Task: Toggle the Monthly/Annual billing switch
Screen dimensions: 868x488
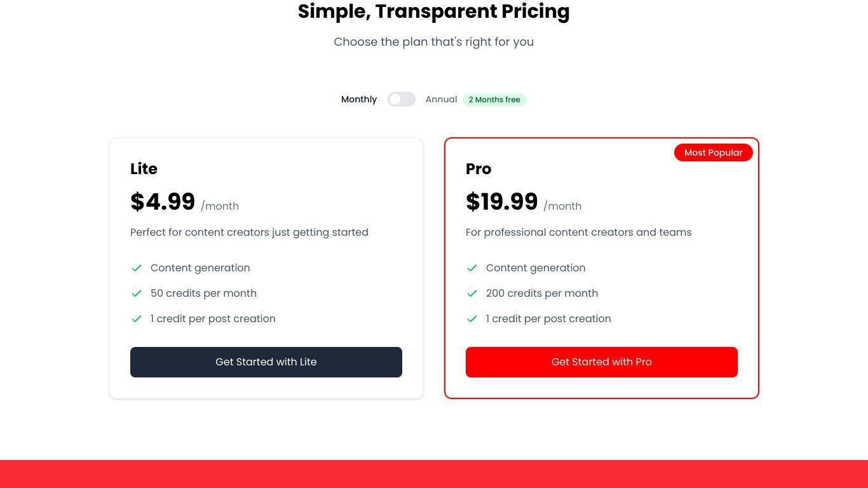Action: [x=402, y=99]
